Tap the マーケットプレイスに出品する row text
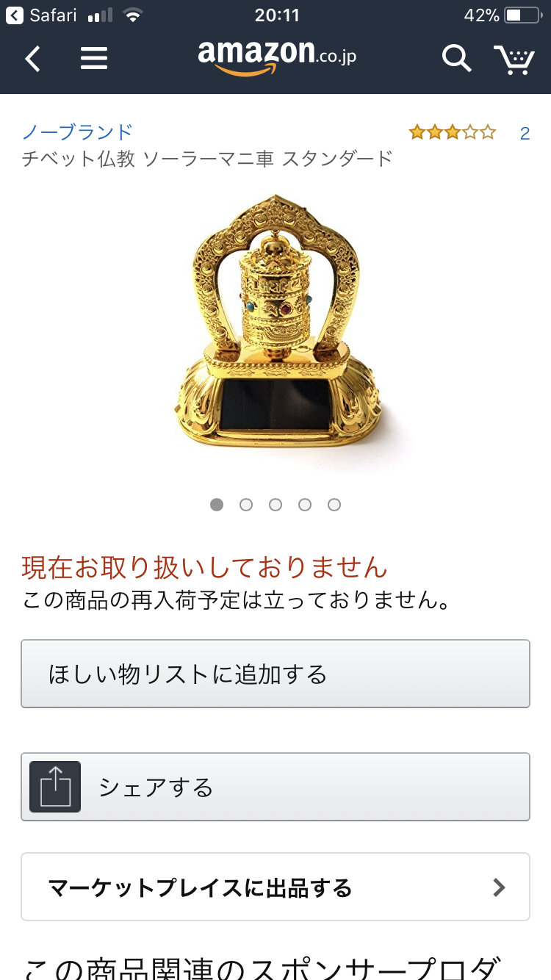 pyautogui.click(x=200, y=888)
